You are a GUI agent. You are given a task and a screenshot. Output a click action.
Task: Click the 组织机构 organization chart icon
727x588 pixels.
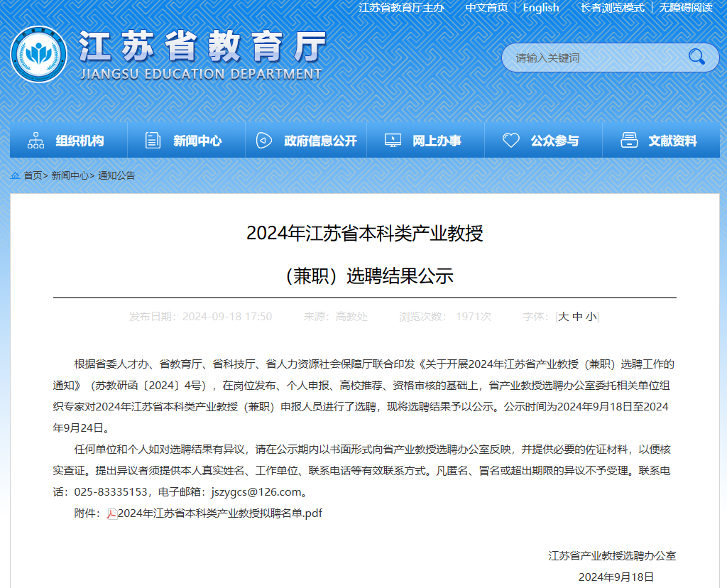pyautogui.click(x=35, y=141)
